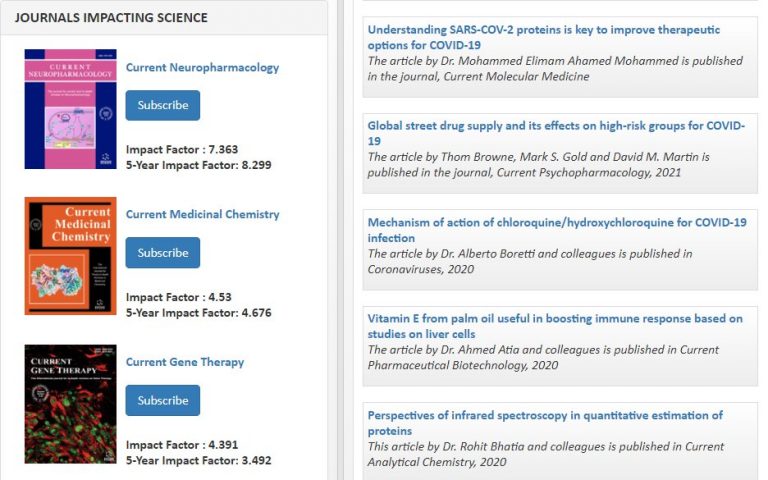Image resolution: width=768 pixels, height=480 pixels.
Task: Click the Journals Impacting Science header
Action: tap(111, 18)
